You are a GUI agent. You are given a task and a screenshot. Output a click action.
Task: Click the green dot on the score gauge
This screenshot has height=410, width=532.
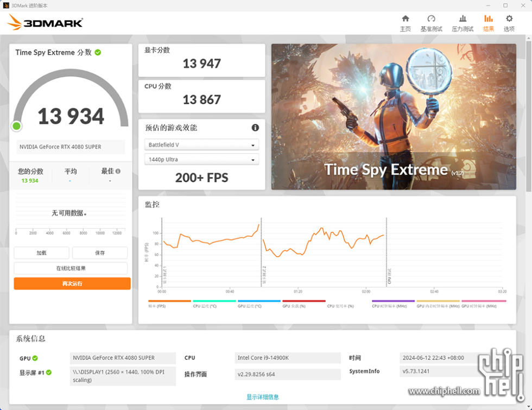tap(16, 126)
